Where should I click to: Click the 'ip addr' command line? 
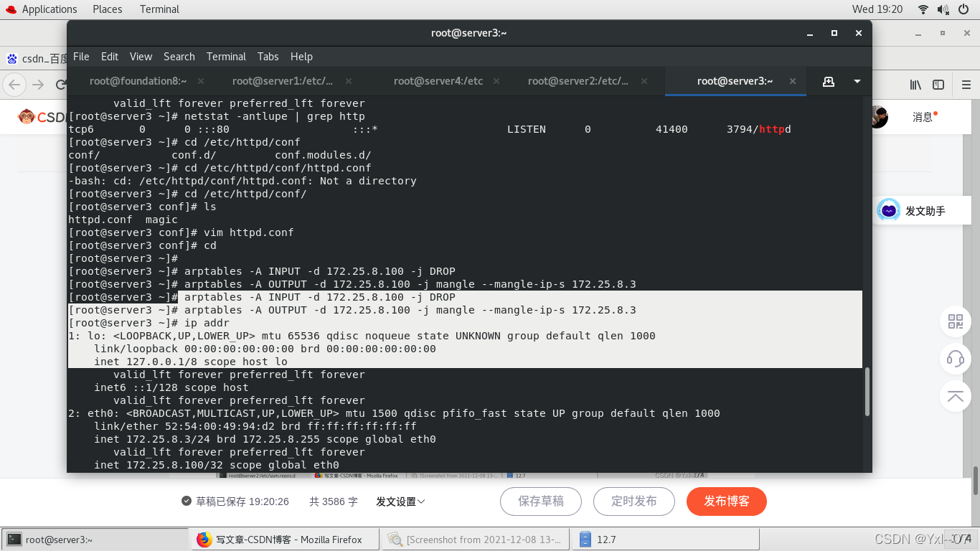tap(149, 323)
